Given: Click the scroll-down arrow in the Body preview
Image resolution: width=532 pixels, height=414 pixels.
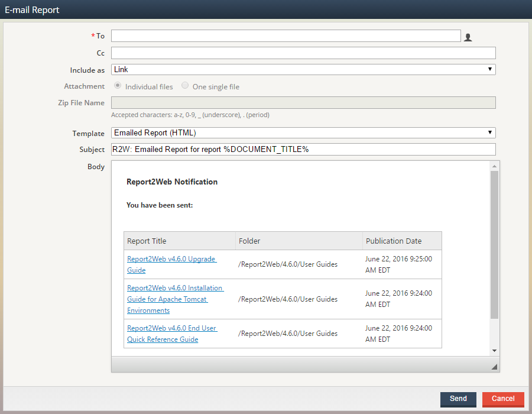Looking at the screenshot, I should pos(494,350).
